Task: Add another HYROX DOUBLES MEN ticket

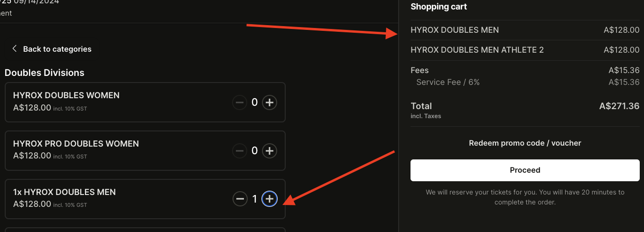Action: [x=270, y=199]
